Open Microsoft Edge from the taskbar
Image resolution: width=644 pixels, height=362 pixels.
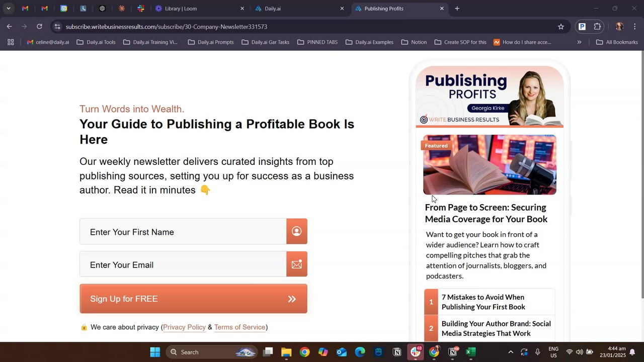(360, 352)
